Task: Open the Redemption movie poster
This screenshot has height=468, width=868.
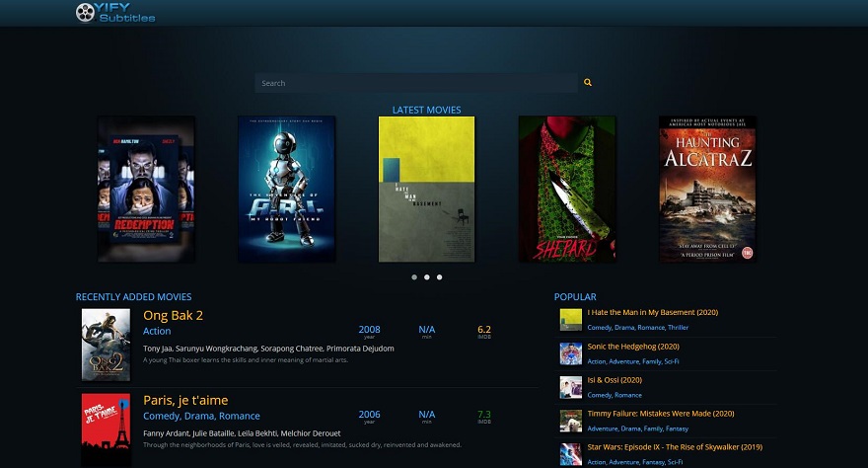Action: (146, 189)
